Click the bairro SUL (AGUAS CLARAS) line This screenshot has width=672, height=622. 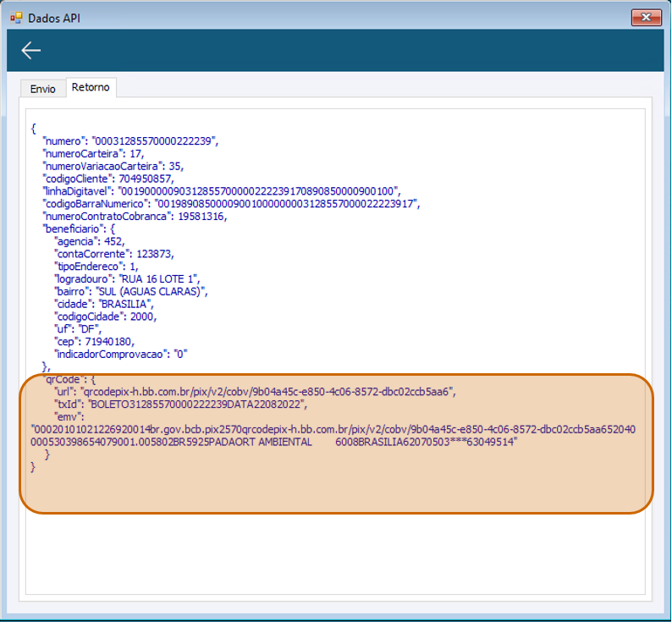(130, 291)
